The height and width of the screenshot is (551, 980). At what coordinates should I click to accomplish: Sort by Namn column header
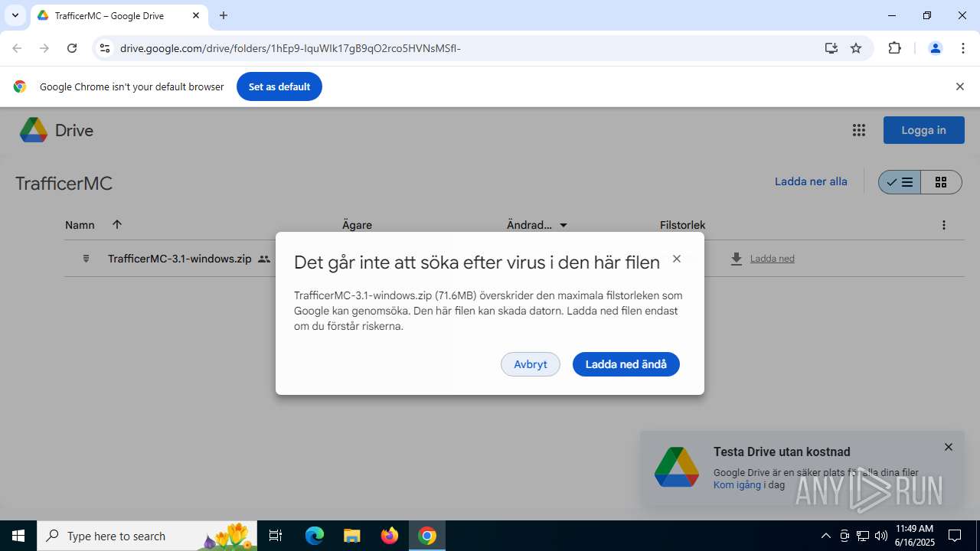(x=80, y=225)
